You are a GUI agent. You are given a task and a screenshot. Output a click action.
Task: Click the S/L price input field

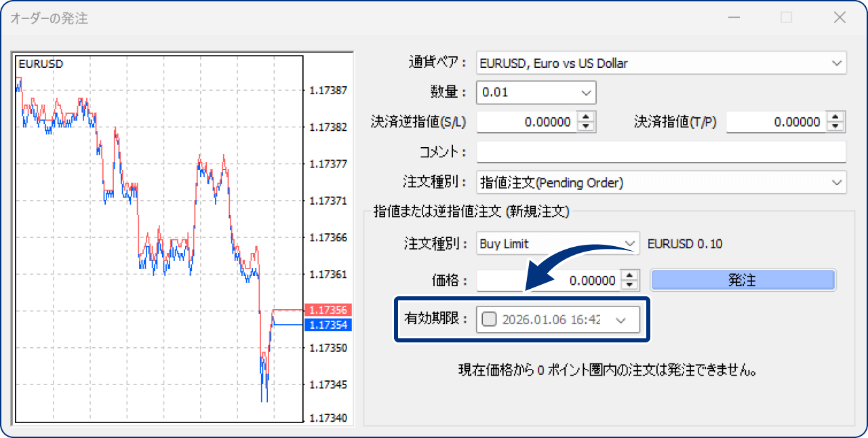tap(536, 122)
